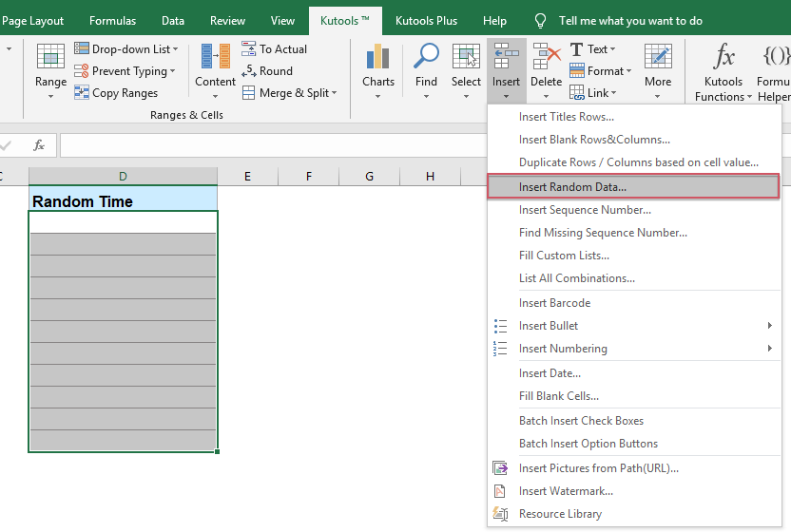Switch to the Formulas tab

tap(112, 20)
